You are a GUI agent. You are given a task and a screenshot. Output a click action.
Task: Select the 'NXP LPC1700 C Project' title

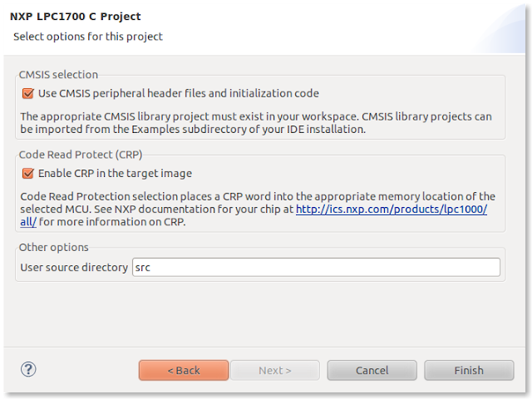coord(76,17)
